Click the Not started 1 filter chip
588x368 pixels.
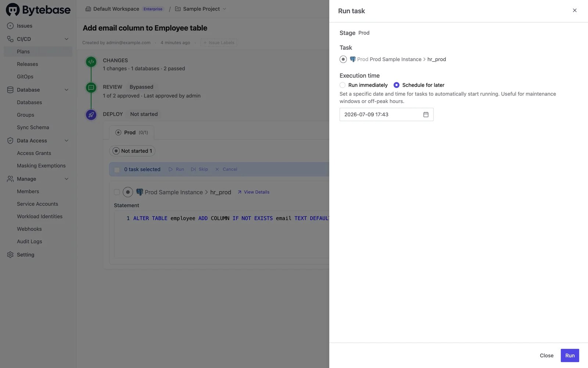[x=132, y=151]
